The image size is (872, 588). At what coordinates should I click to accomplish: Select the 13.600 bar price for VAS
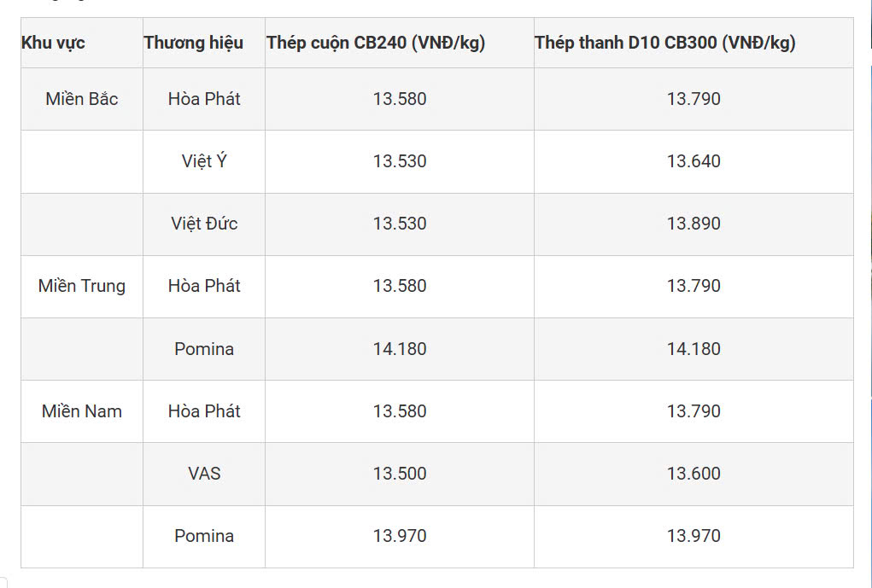pyautogui.click(x=694, y=474)
